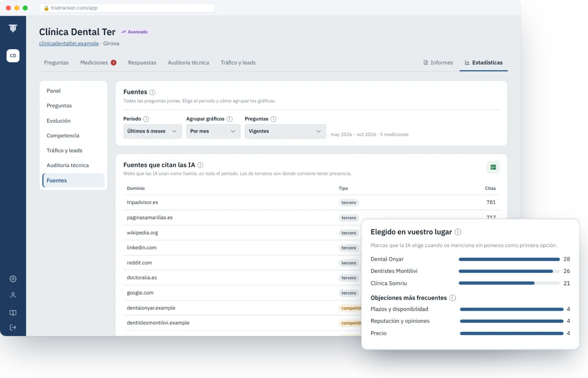The image size is (588, 378).
Task: Click info icon next to Periodo label
Action: point(146,119)
